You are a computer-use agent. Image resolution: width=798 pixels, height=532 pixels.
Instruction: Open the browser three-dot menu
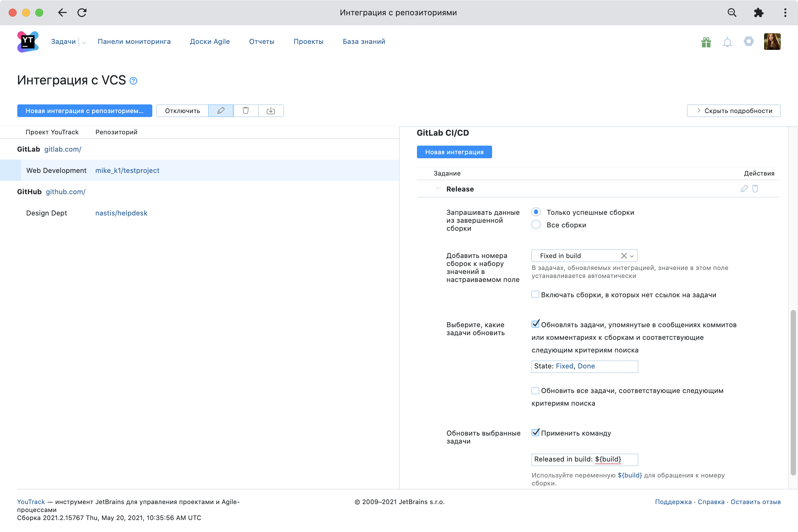(x=785, y=13)
